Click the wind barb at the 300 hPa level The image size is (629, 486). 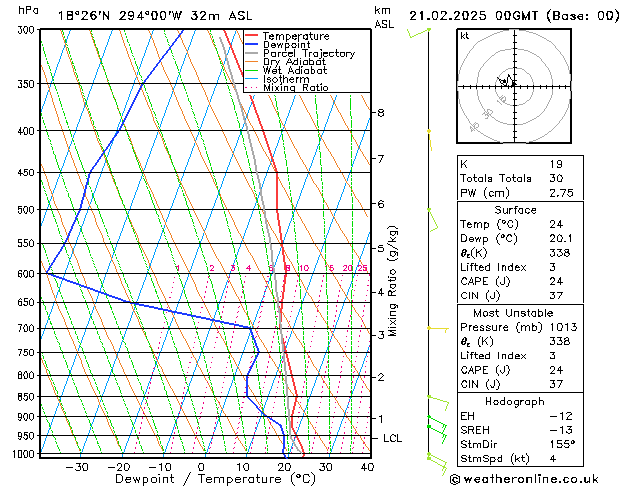click(419, 33)
